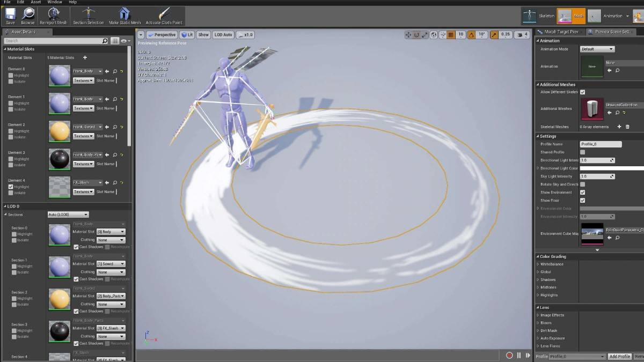The width and height of the screenshot is (644, 362).
Task: Toggle Allow Different Skeletons checkbox
Action: [583, 92]
